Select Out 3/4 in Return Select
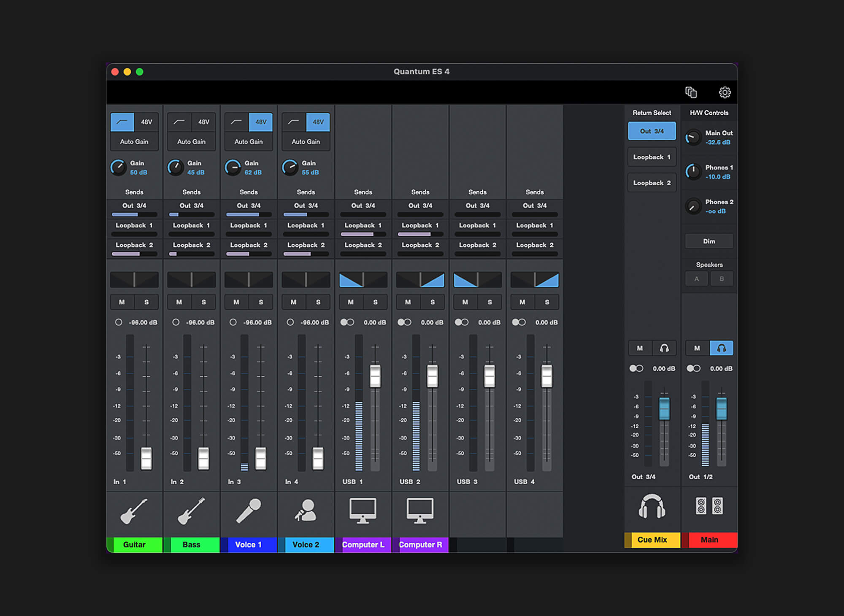This screenshot has height=616, width=844. point(652,131)
